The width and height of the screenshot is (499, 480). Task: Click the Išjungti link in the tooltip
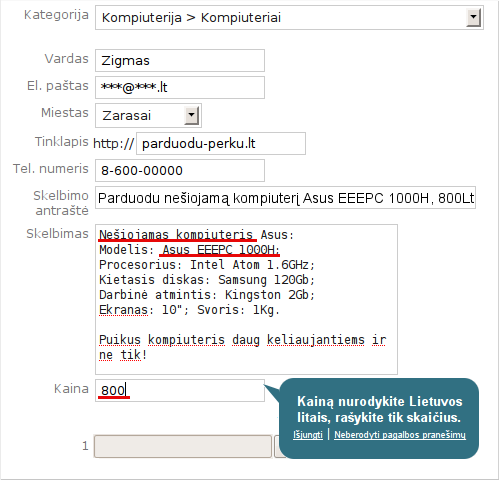[308, 435]
